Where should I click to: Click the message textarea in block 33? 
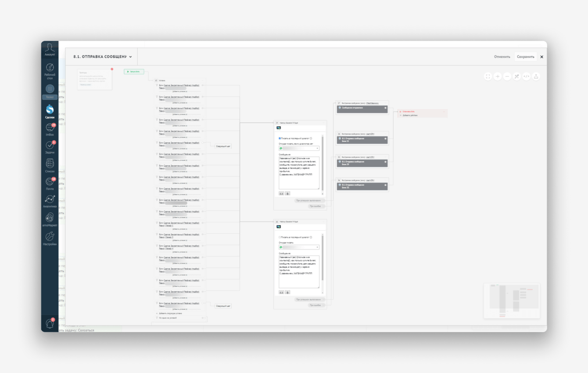(299, 272)
